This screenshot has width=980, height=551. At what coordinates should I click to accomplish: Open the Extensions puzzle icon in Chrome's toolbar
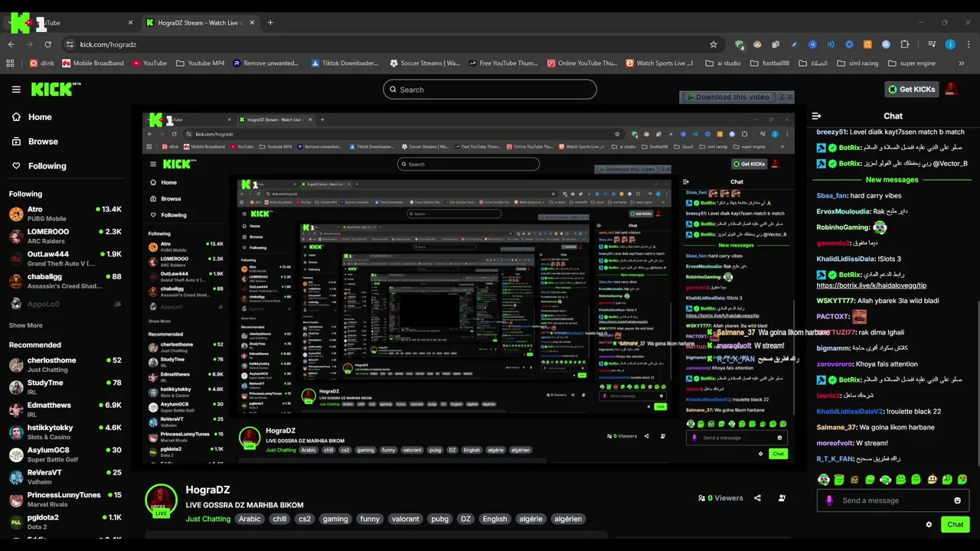[x=905, y=44]
